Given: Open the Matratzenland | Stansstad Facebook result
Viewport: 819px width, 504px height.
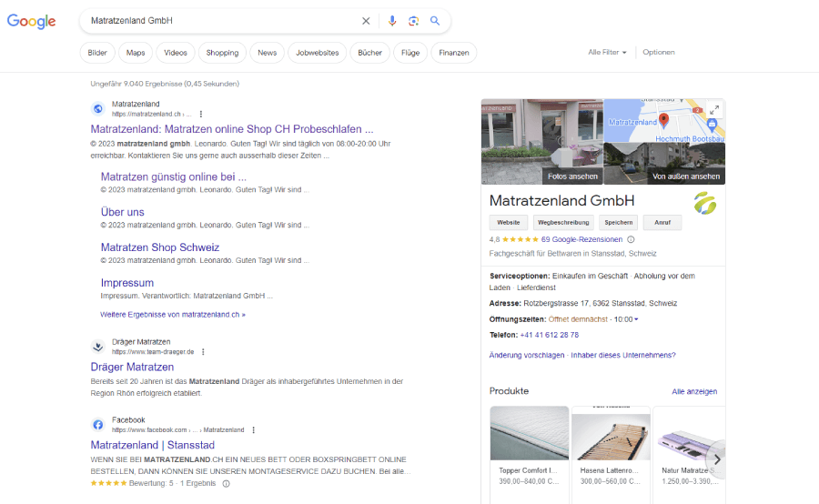Looking at the screenshot, I should pyautogui.click(x=153, y=445).
